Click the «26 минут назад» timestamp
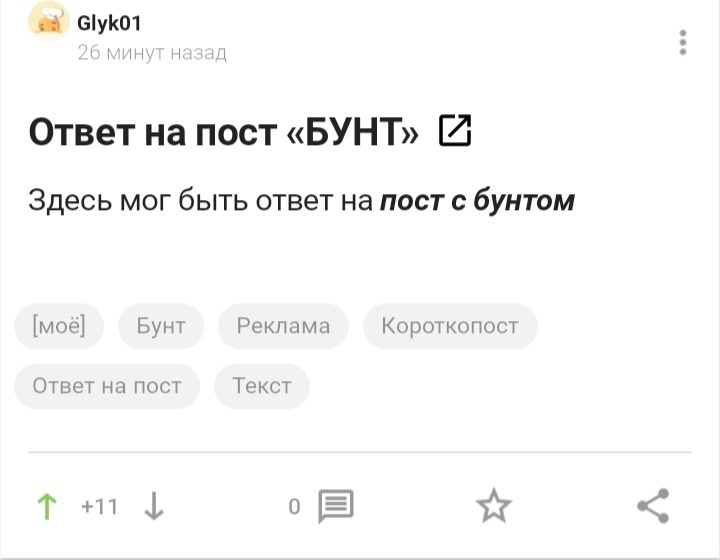This screenshot has height=560, width=720. point(152,53)
